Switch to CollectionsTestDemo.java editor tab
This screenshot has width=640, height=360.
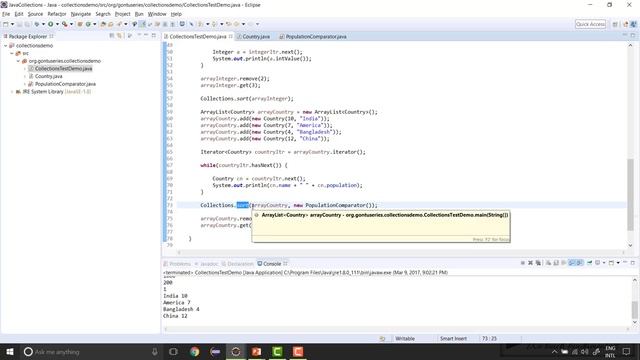tap(198, 36)
